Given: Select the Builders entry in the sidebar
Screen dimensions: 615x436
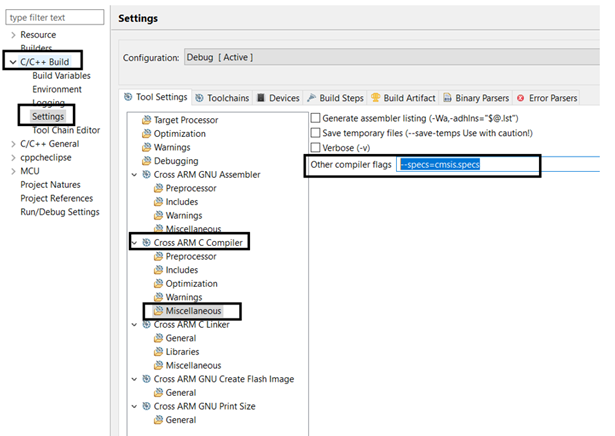Looking at the screenshot, I should click(36, 48).
